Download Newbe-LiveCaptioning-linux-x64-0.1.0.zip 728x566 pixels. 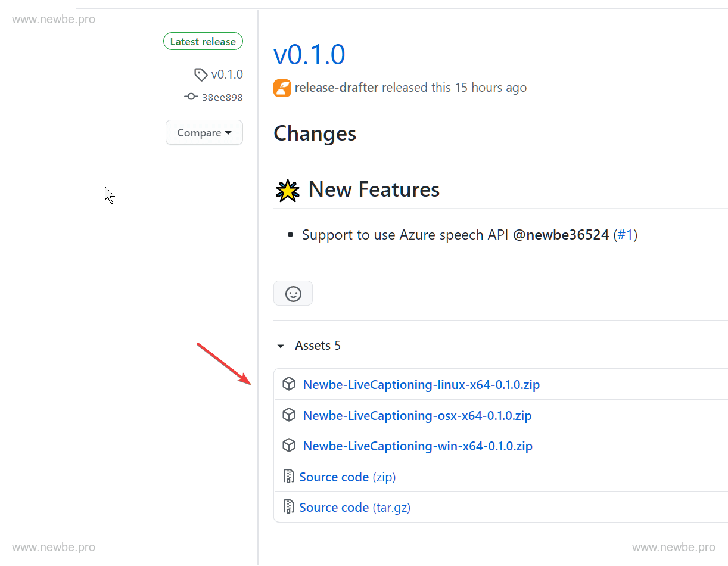pyautogui.click(x=421, y=385)
